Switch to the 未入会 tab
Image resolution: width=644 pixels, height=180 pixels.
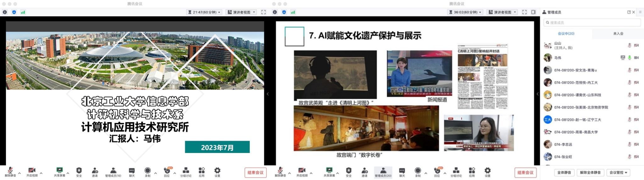pyautogui.click(x=618, y=33)
